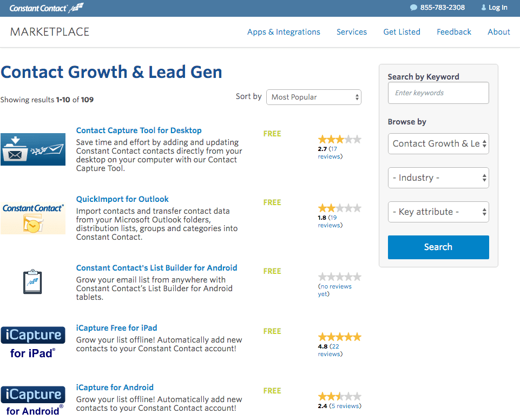Open Contact Capture Tool for Desktop title link
This screenshot has height=420, width=520.
coord(139,130)
